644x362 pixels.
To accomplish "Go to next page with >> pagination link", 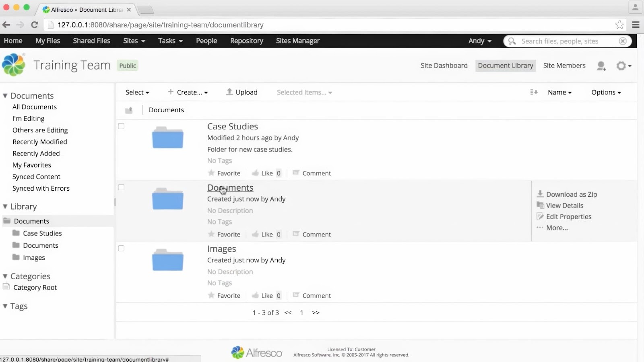I will click(316, 313).
